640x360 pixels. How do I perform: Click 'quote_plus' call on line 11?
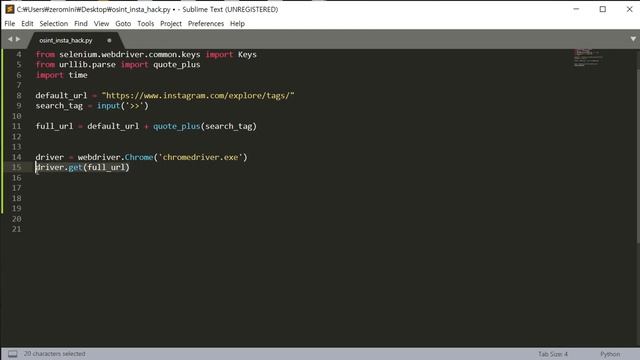tap(177, 126)
